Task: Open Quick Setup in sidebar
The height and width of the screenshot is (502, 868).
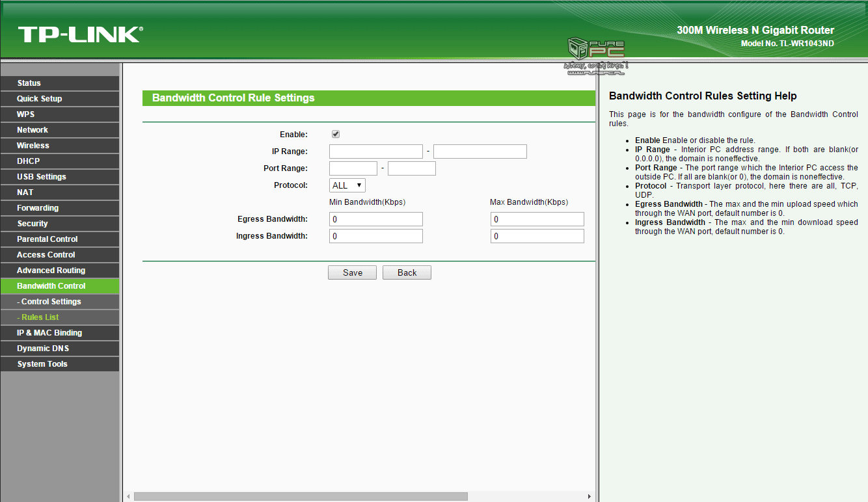Action: pos(60,99)
